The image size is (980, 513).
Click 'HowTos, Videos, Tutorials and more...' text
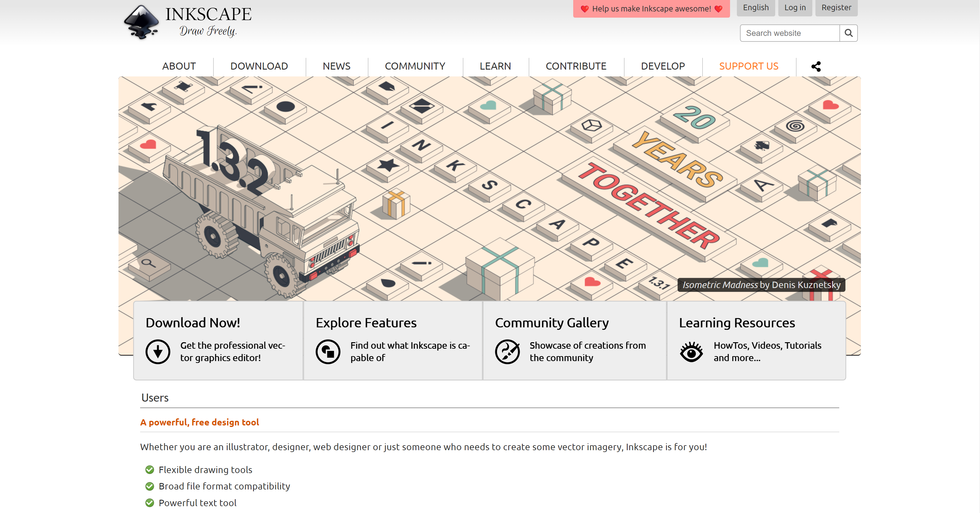767,351
